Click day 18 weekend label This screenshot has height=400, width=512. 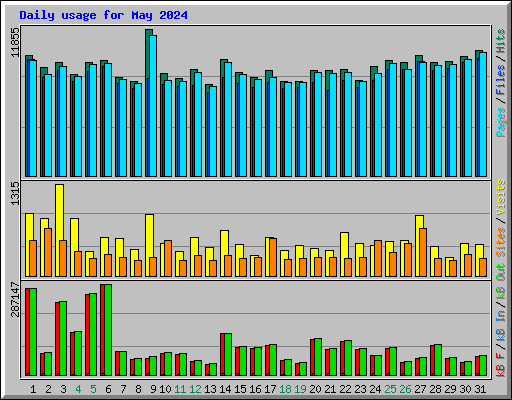(x=285, y=389)
